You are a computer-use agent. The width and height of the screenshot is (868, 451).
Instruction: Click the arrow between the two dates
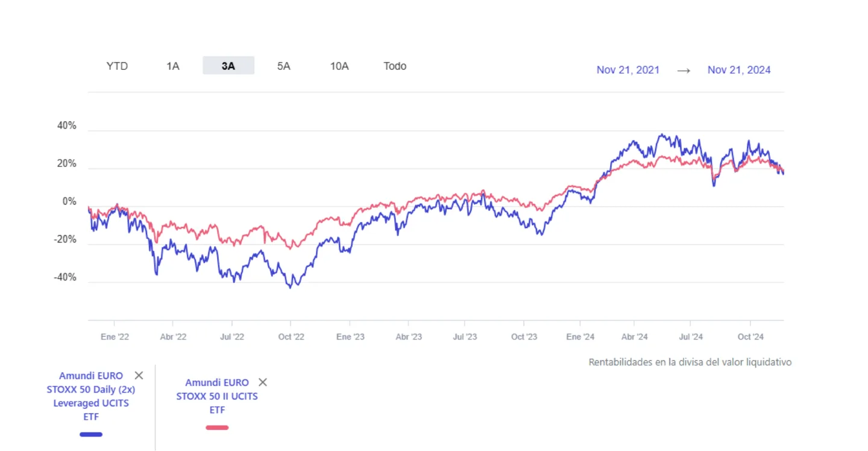tap(684, 71)
